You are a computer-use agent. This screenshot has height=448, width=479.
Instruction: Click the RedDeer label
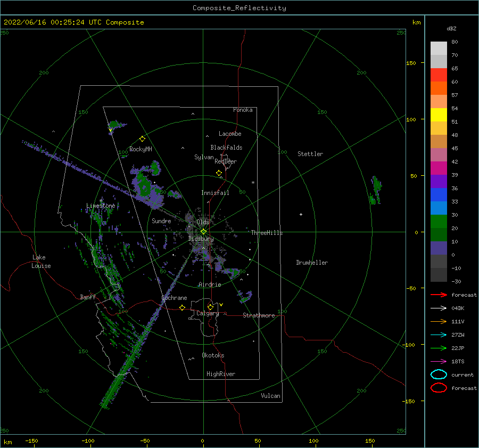pyautogui.click(x=226, y=161)
